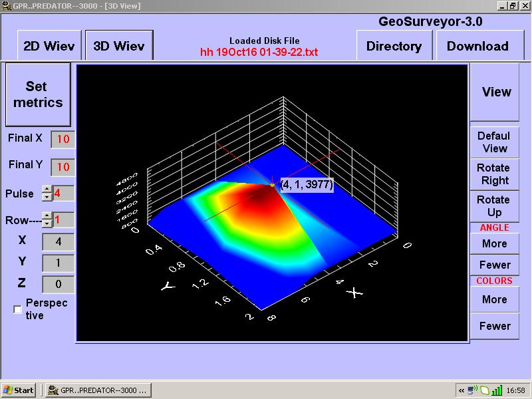The height and width of the screenshot is (399, 532).
Task: Click More under COLORS
Action: [x=495, y=299]
